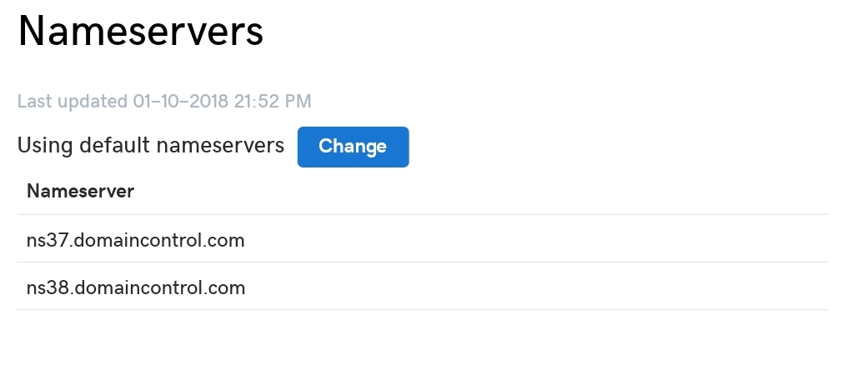Click the Nameservers page heading
The image size is (868, 365).
pos(140,32)
